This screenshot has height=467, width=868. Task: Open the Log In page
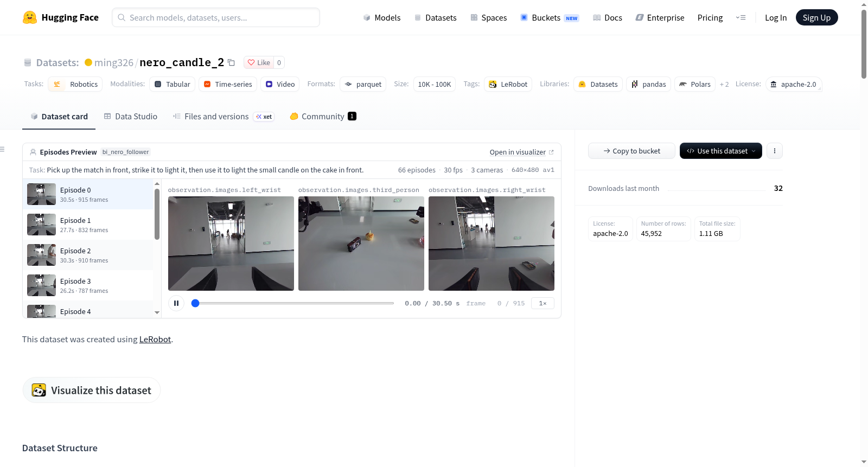pyautogui.click(x=776, y=17)
